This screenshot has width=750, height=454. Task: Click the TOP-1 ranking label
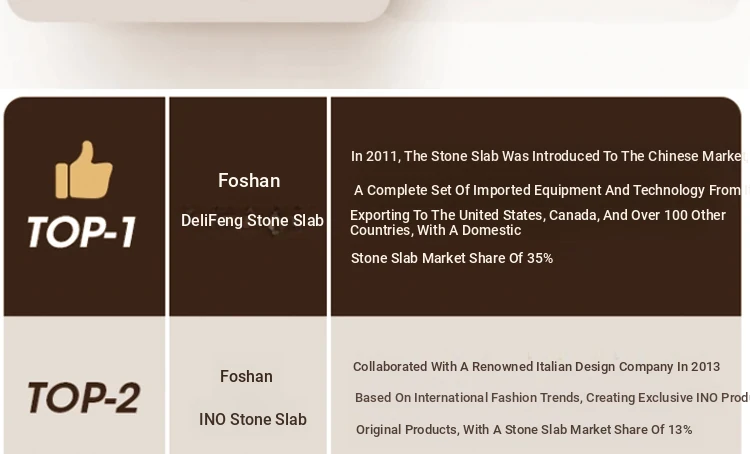82,232
